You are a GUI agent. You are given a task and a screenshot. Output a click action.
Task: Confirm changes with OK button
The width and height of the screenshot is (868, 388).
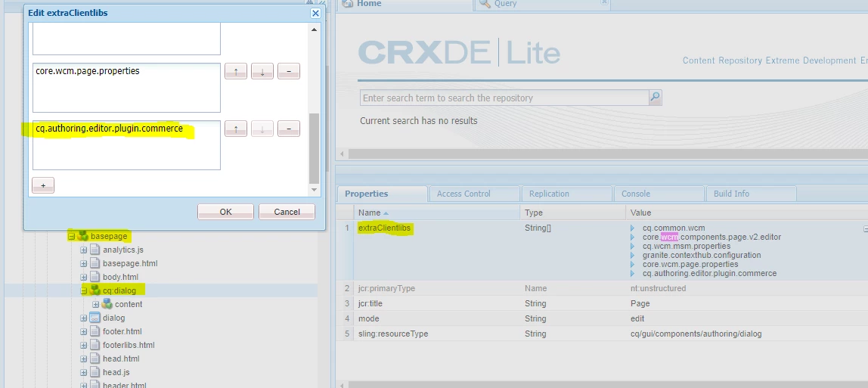coord(226,212)
